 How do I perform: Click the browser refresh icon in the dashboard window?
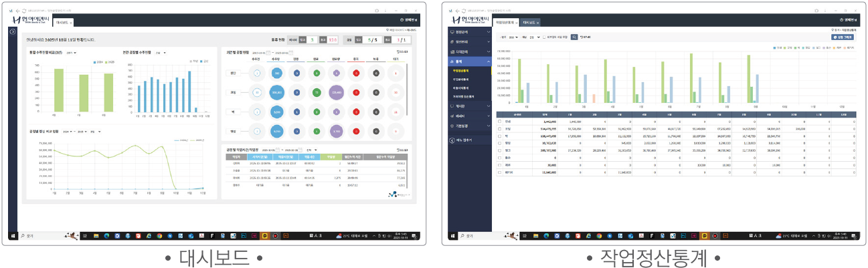(x=25, y=11)
